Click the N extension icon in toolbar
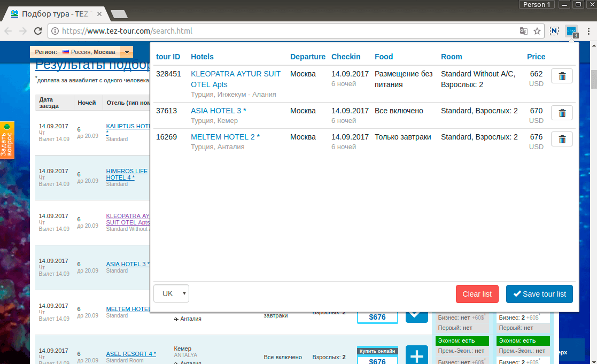Image resolution: width=597 pixels, height=364 pixels. point(554,31)
